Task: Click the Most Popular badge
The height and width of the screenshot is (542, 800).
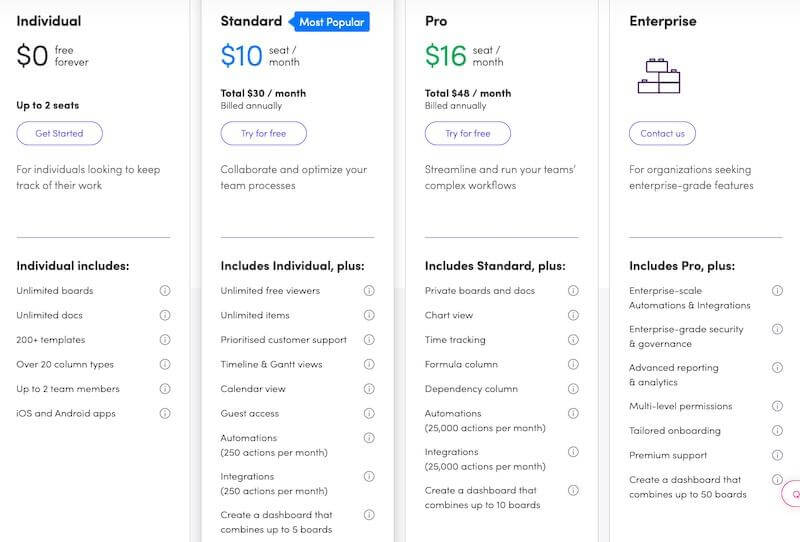Action: [330, 21]
